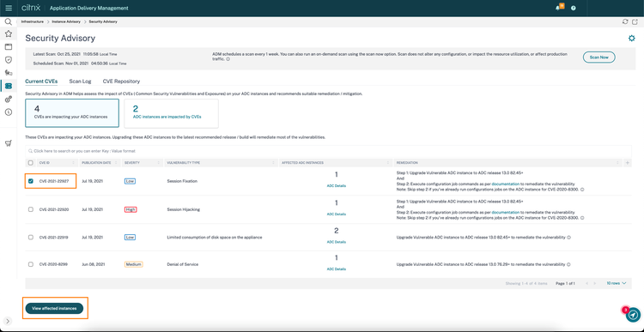The image size is (644, 332).
Task: Open the applications window icon in sidebar
Action: pyautogui.click(x=9, y=47)
